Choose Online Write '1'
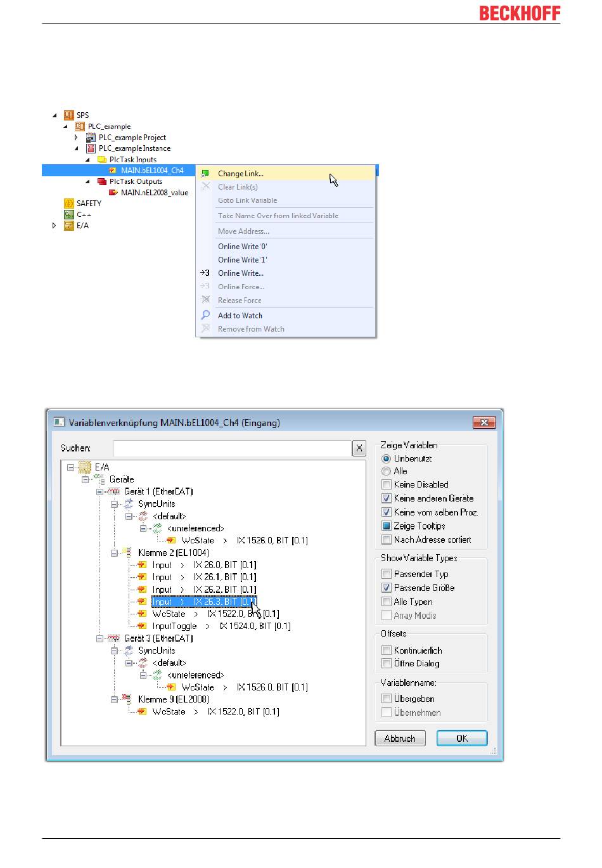Image resolution: width=602 pixels, height=868 pixels. pos(286,259)
